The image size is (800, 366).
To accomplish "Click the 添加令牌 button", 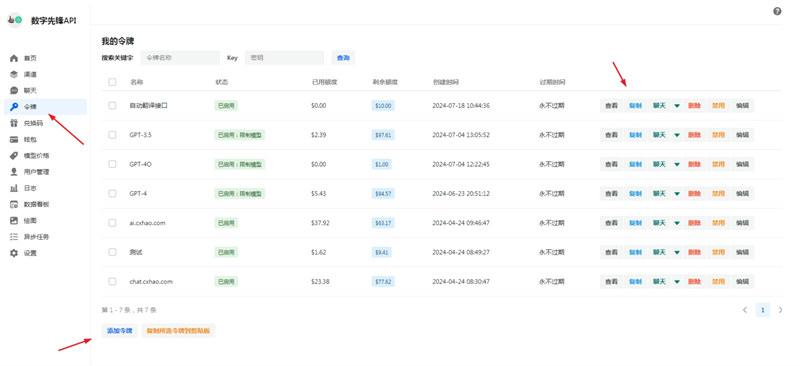I will point(119,331).
